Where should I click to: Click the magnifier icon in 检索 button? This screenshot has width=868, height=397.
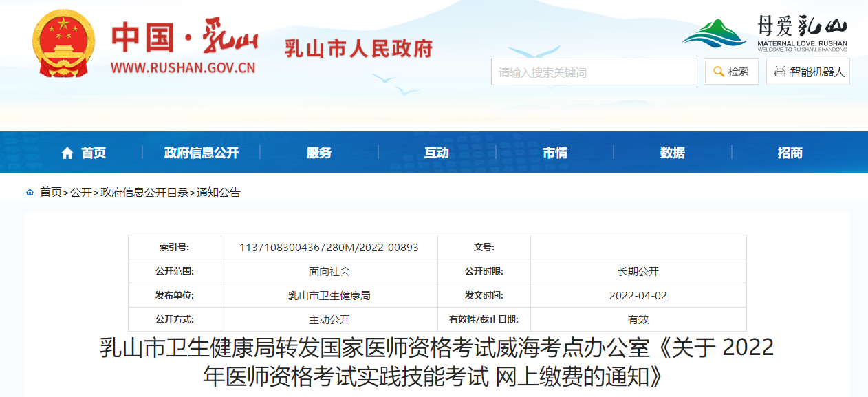[719, 72]
